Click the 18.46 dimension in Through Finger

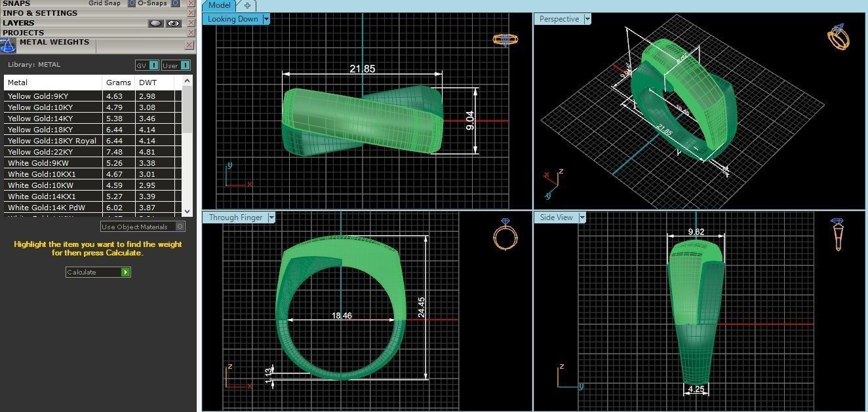[x=342, y=316]
